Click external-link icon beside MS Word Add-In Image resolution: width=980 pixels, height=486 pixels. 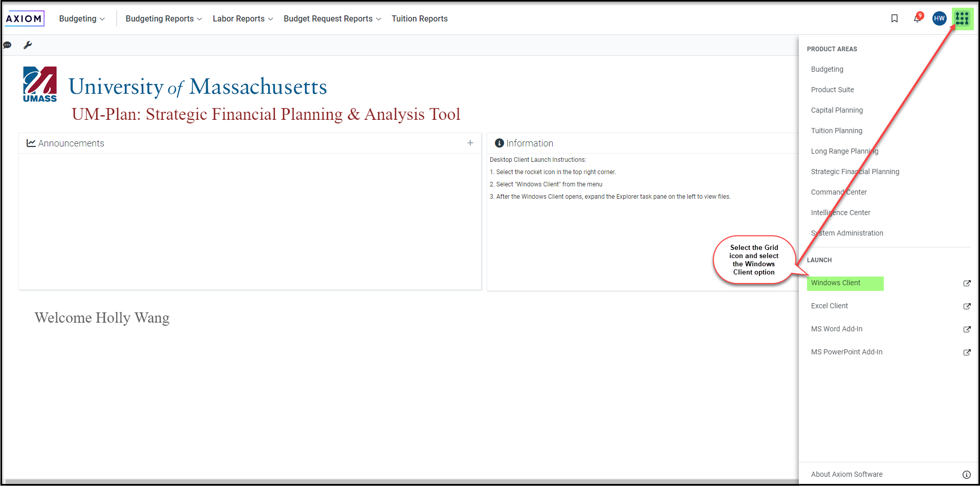click(x=967, y=329)
